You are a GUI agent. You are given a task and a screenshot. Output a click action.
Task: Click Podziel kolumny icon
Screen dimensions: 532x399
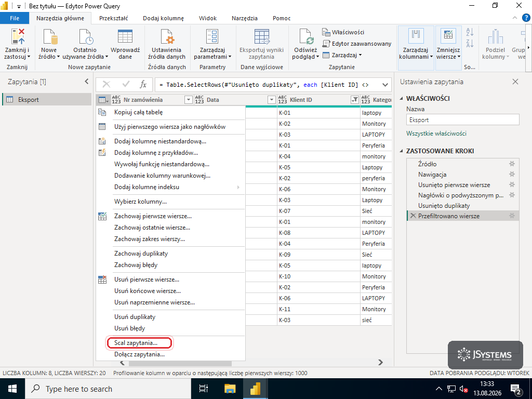point(495,37)
